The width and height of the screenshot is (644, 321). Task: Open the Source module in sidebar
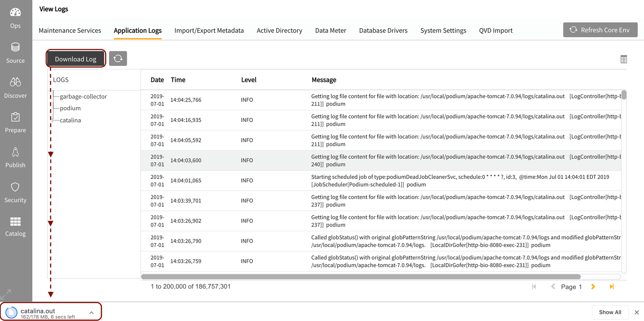(x=15, y=53)
